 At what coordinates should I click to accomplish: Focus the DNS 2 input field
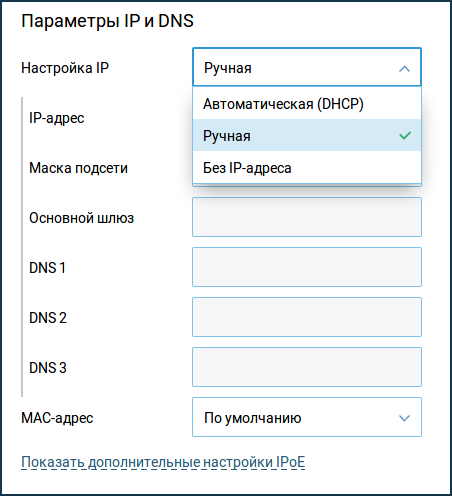(307, 317)
